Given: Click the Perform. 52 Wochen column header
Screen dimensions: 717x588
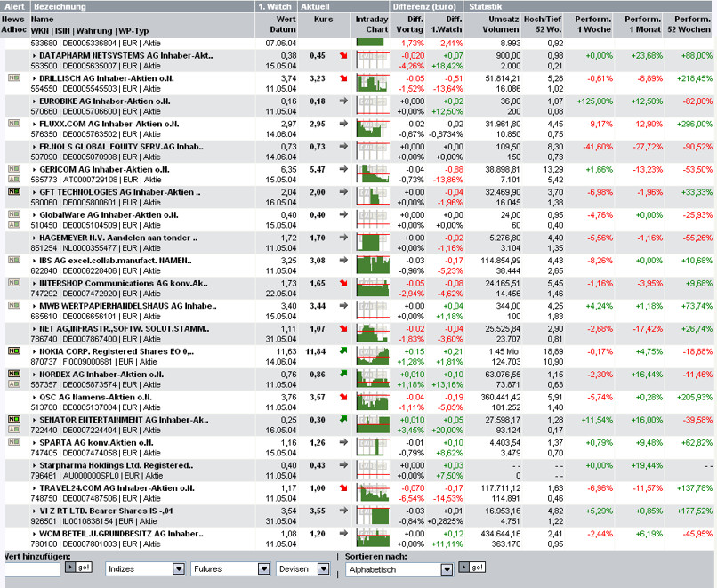Looking at the screenshot, I should click(689, 24).
